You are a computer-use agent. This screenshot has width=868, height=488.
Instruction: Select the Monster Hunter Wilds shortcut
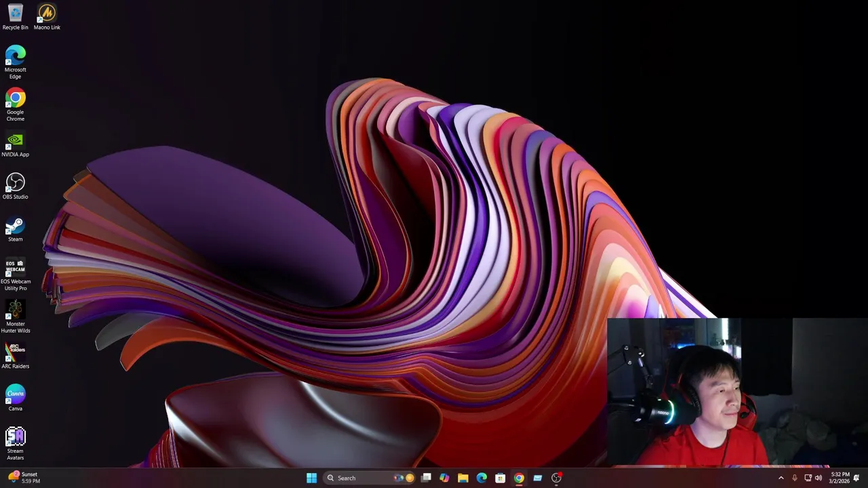coord(15,317)
